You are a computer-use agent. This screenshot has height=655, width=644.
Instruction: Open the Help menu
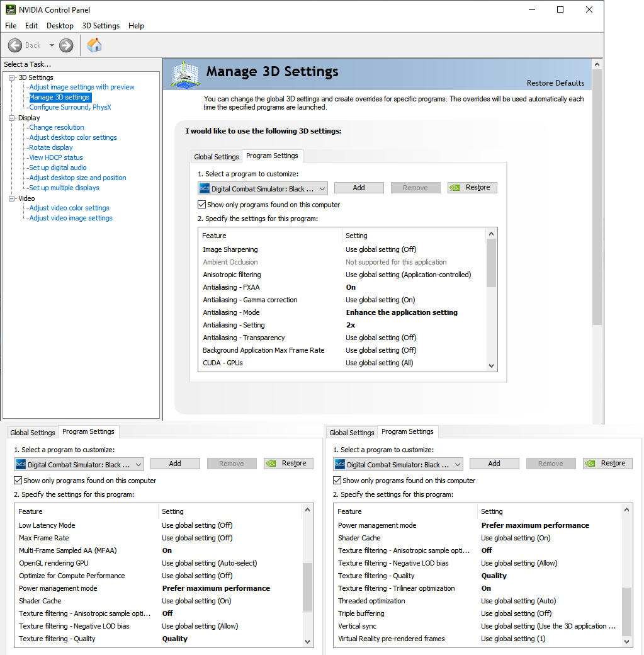coord(136,26)
